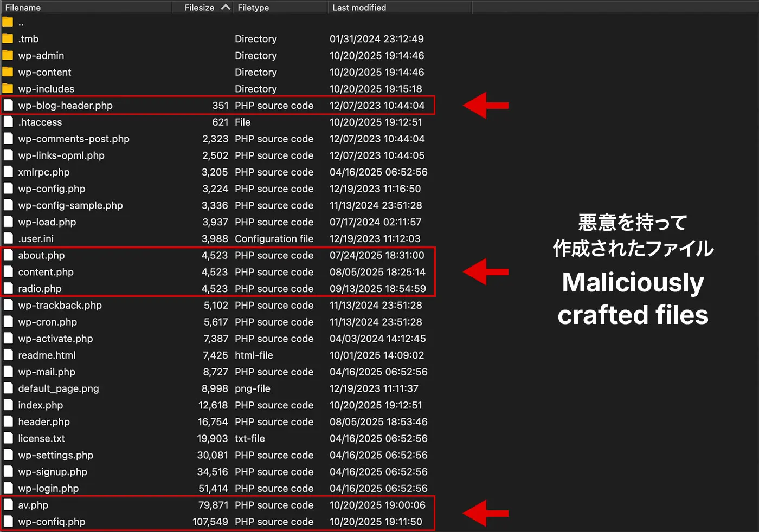The image size is (759, 532).
Task: Click the file icon beside av.php
Action: coord(8,505)
